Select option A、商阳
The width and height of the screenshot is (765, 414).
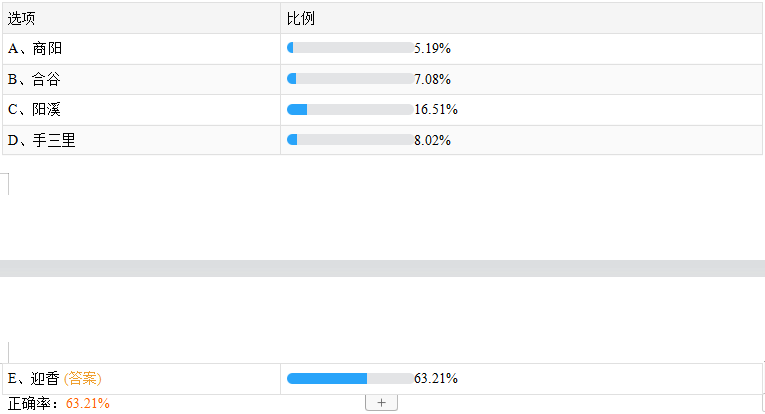(x=40, y=48)
